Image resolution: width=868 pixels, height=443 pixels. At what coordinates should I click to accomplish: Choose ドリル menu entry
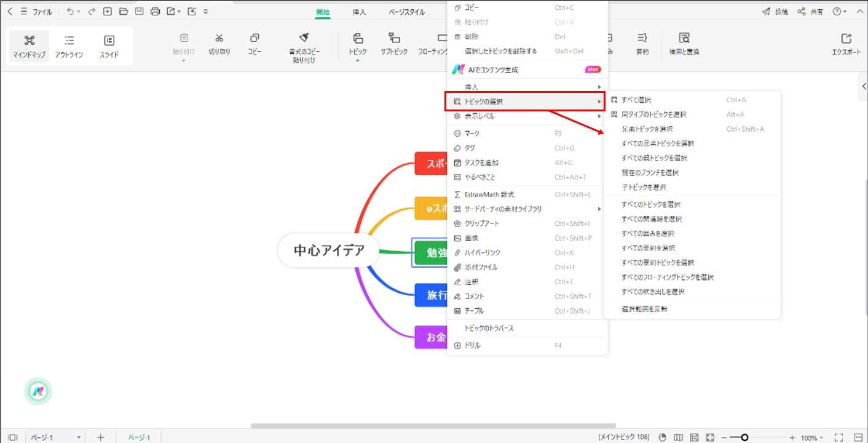pos(527,346)
